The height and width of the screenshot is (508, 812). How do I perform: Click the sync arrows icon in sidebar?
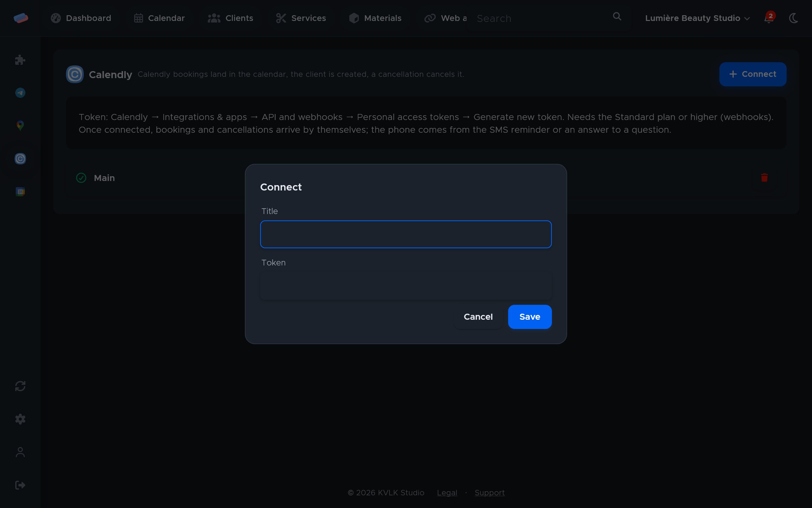point(20,386)
